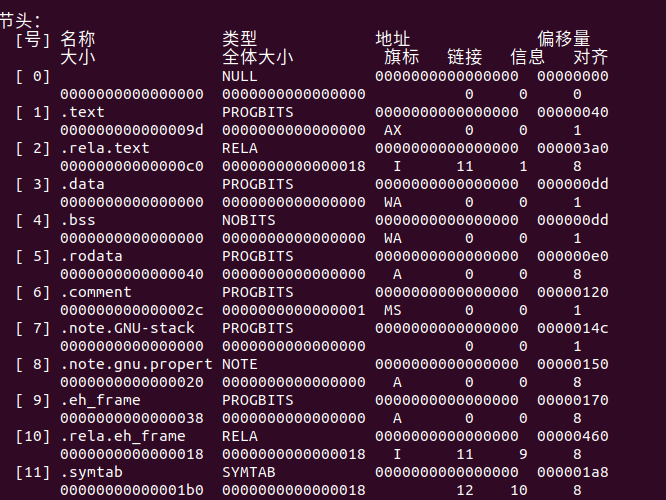
Task: Click the .comment entry size 0000000000000001
Action: point(293,311)
